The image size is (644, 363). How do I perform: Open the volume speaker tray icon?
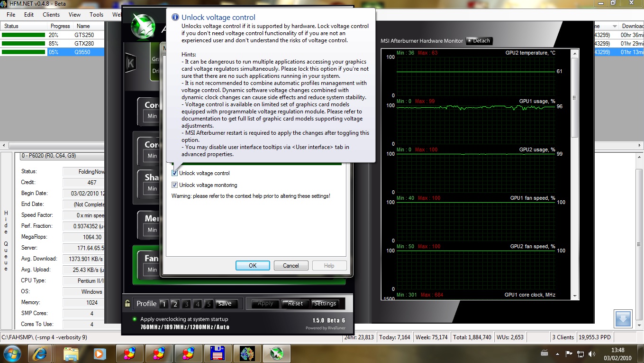click(x=592, y=354)
